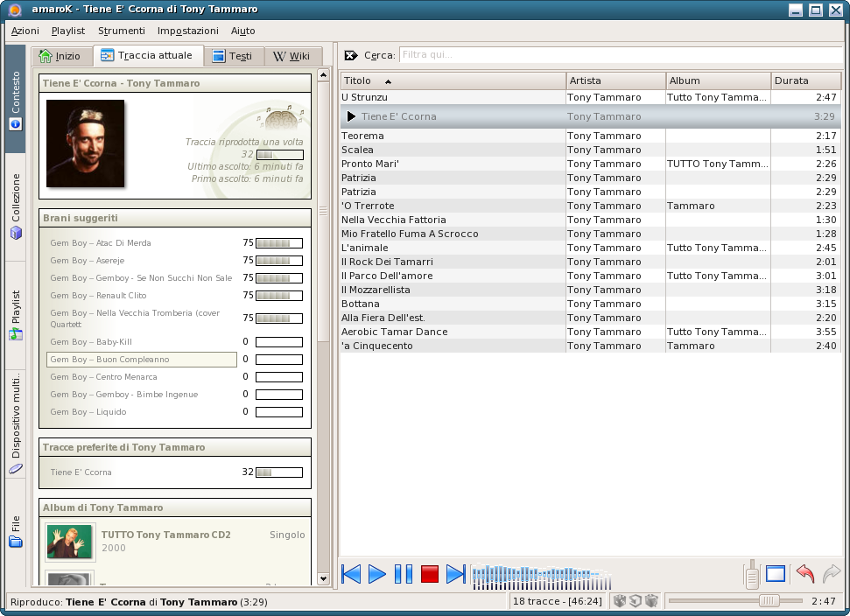Viewport: 850px width, 616px height.
Task: Skip to the next track
Action: 455,574
